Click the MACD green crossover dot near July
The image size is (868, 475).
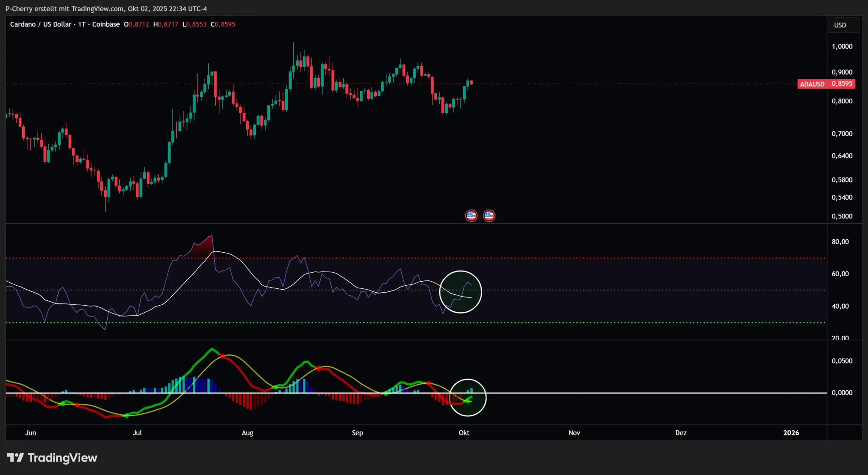point(126,416)
